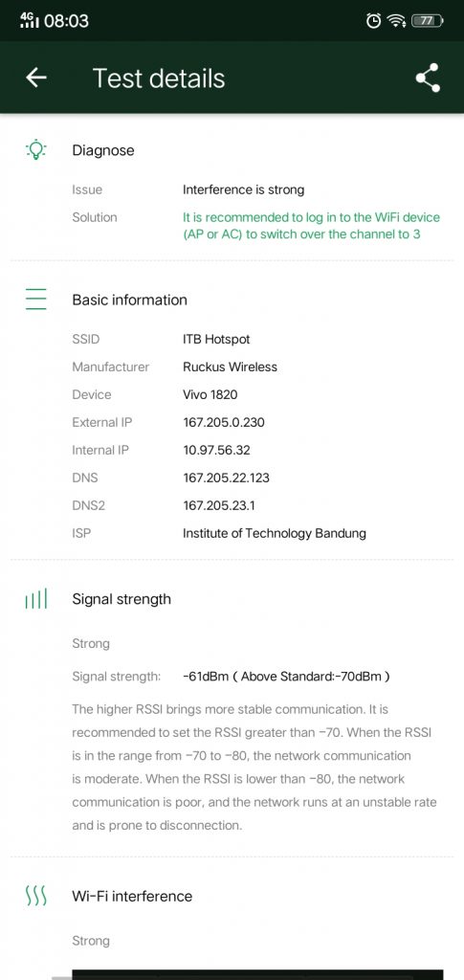Tap the Internal IP 10.97.56.32
The height and width of the screenshot is (980, 464).
click(x=217, y=450)
